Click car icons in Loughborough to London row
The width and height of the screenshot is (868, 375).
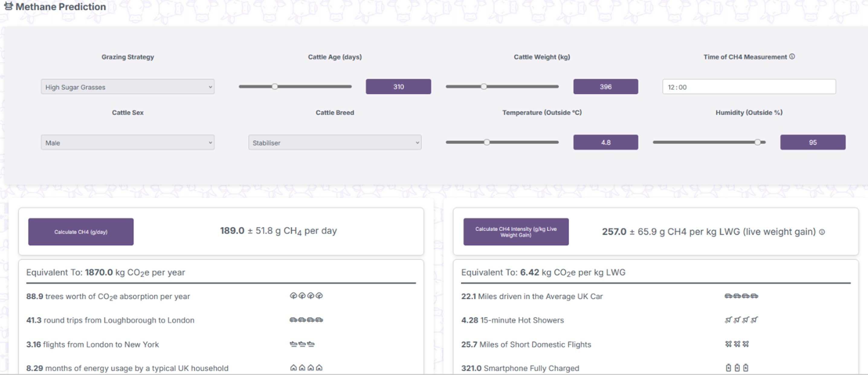306,319
